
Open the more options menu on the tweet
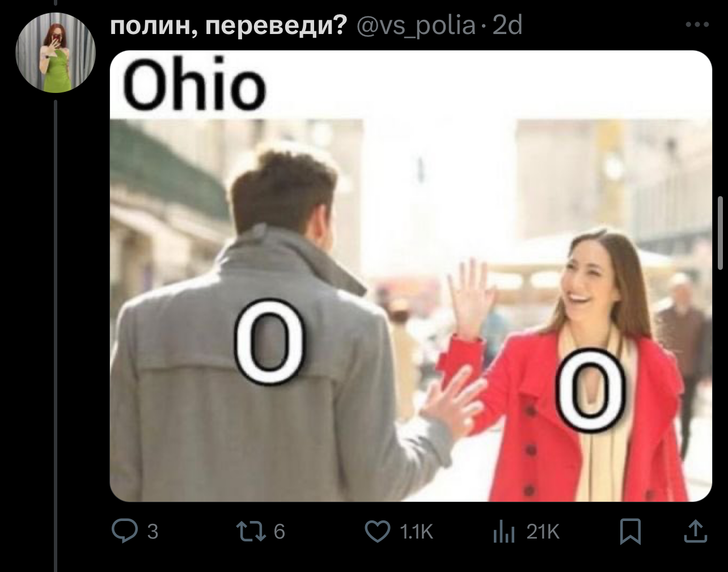697,25
